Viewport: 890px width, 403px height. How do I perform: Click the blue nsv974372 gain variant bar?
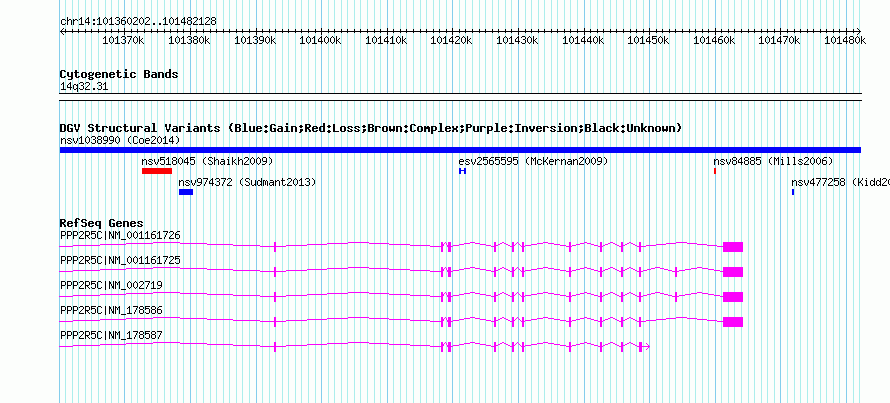186,192
